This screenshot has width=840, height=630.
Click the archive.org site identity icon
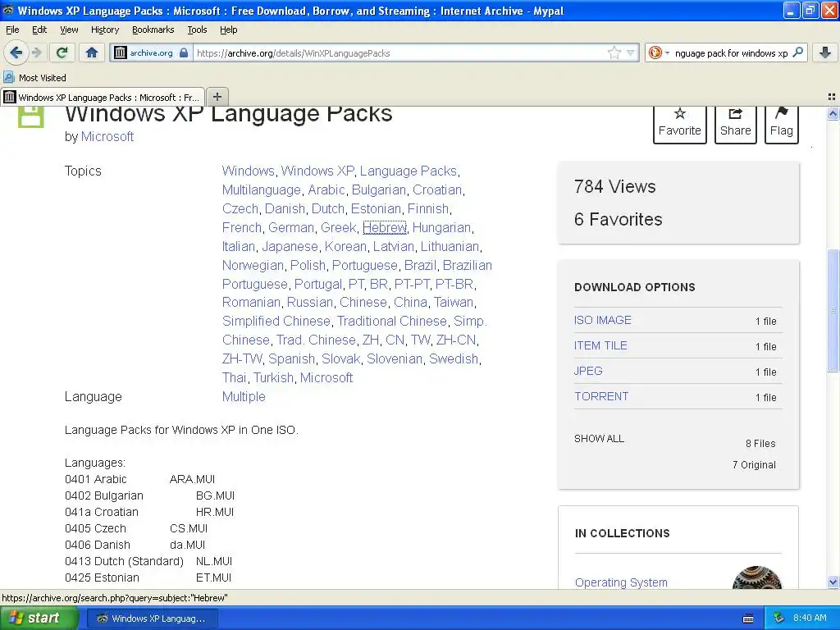click(121, 52)
